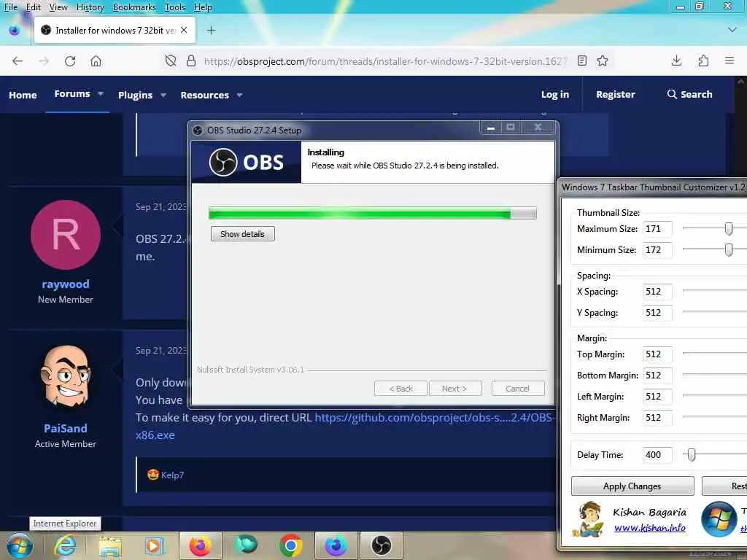Viewport: 747px width, 560px height.
Task: Open the History menu
Action: 90,7
